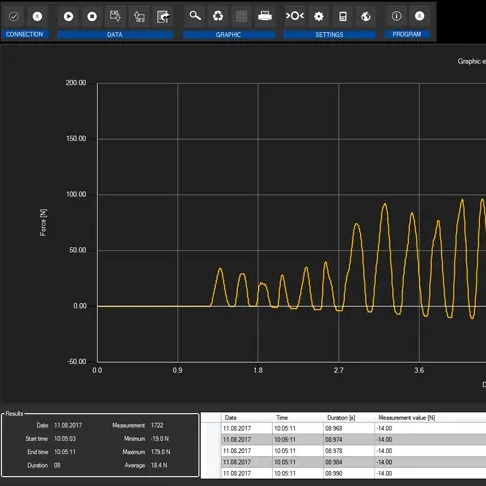The height and width of the screenshot is (486, 486).
Task: Click the Minimum value -19.0 N
Action: point(160,439)
